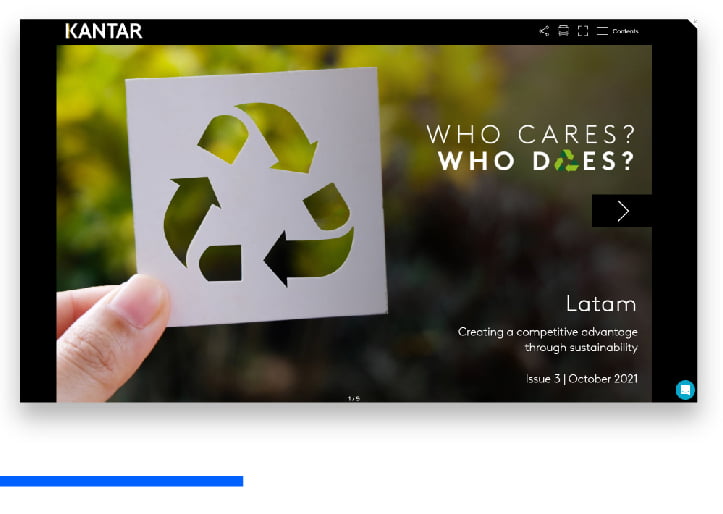The height and width of the screenshot is (514, 723).
Task: Toggle fullscreen view icon
Action: tap(583, 31)
